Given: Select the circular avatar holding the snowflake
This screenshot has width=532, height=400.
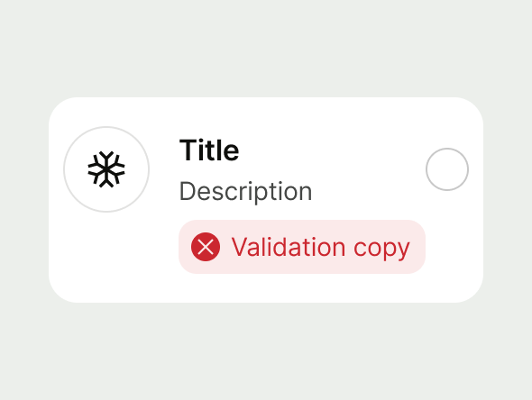Looking at the screenshot, I should (x=106, y=169).
